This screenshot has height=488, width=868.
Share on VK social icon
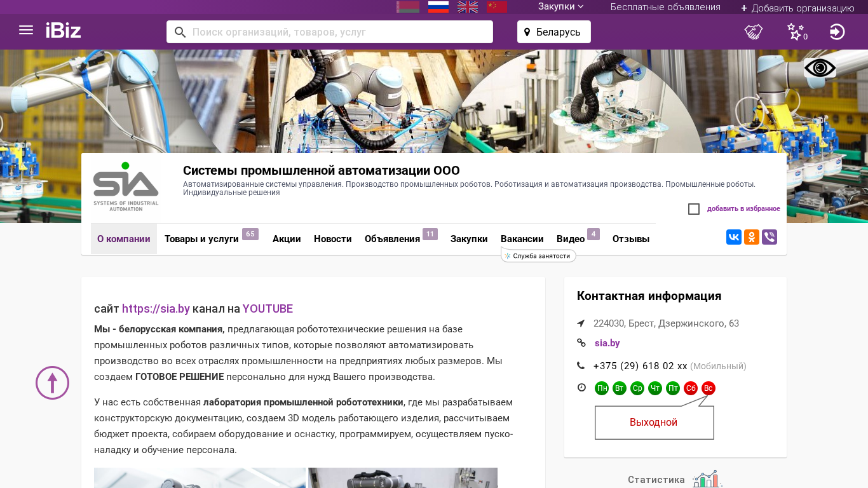[x=734, y=237]
